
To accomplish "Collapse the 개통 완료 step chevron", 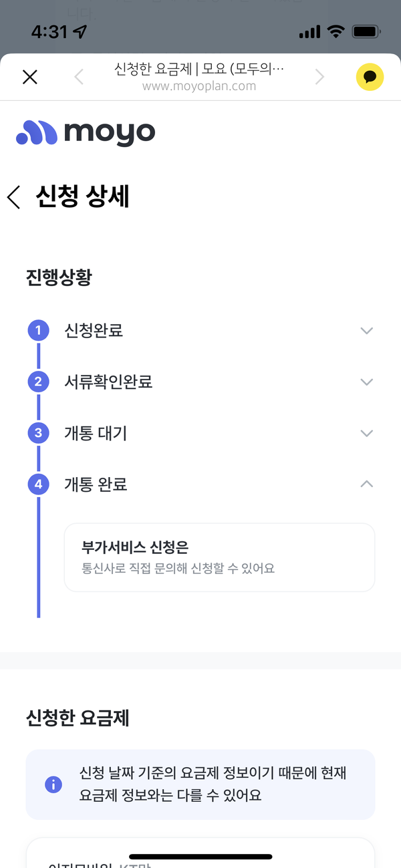I will pyautogui.click(x=366, y=484).
